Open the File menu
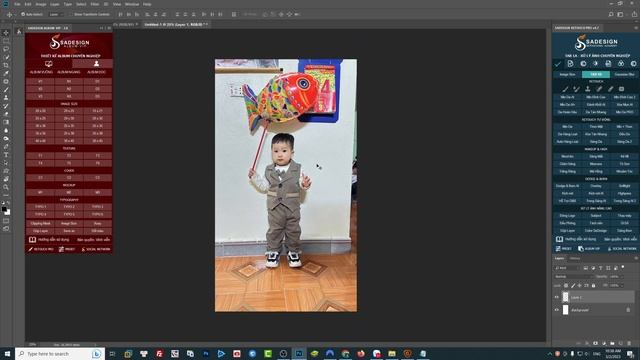Viewport: 640px width, 360px height. coord(17,4)
